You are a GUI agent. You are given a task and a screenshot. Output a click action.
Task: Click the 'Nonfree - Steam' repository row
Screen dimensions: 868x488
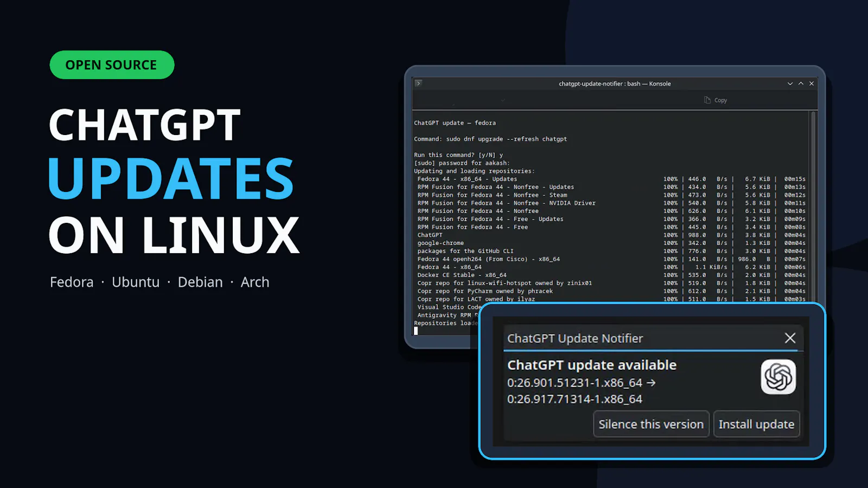coord(611,195)
